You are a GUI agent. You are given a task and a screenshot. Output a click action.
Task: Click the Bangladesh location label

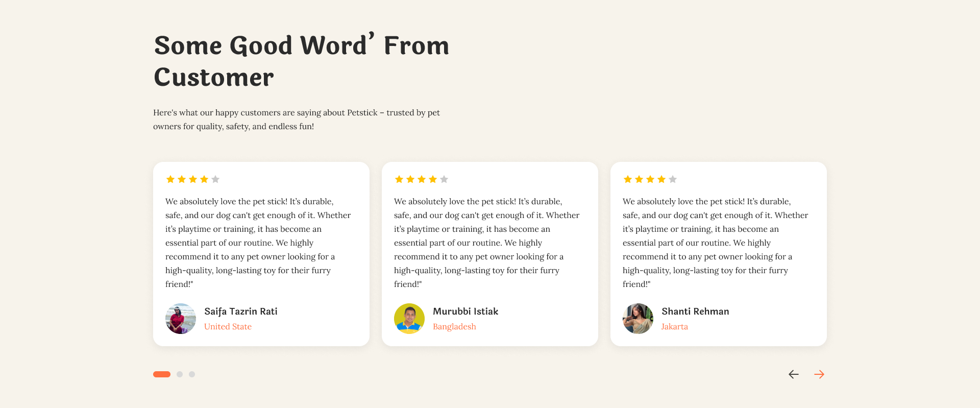click(454, 327)
